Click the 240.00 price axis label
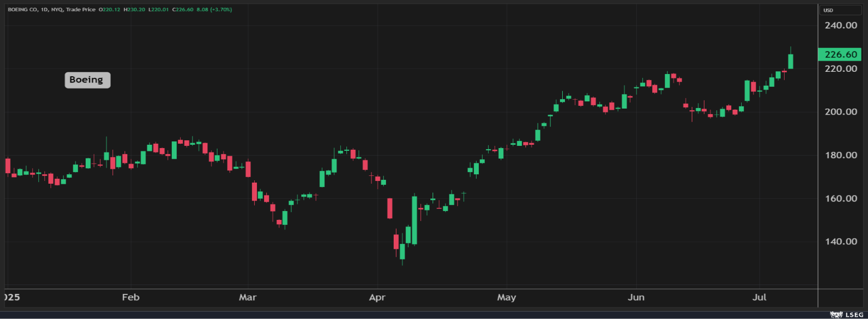This screenshot has height=319, width=868. [840, 25]
